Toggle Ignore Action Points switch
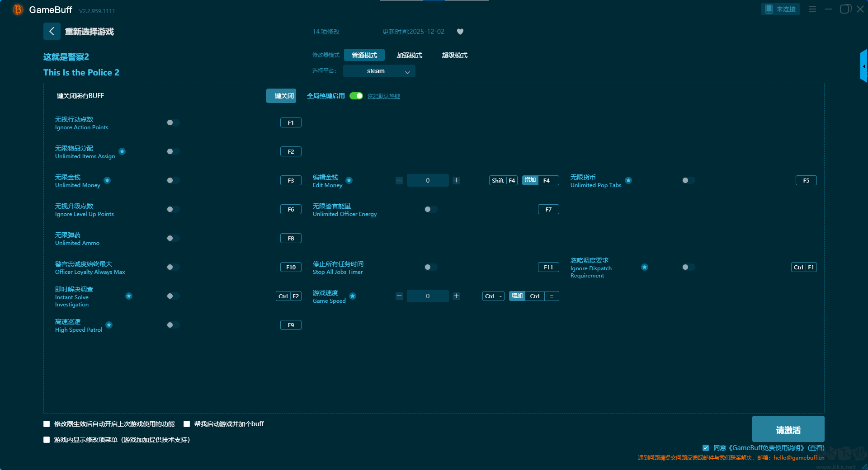Viewport: 868px width, 470px height. [x=173, y=122]
